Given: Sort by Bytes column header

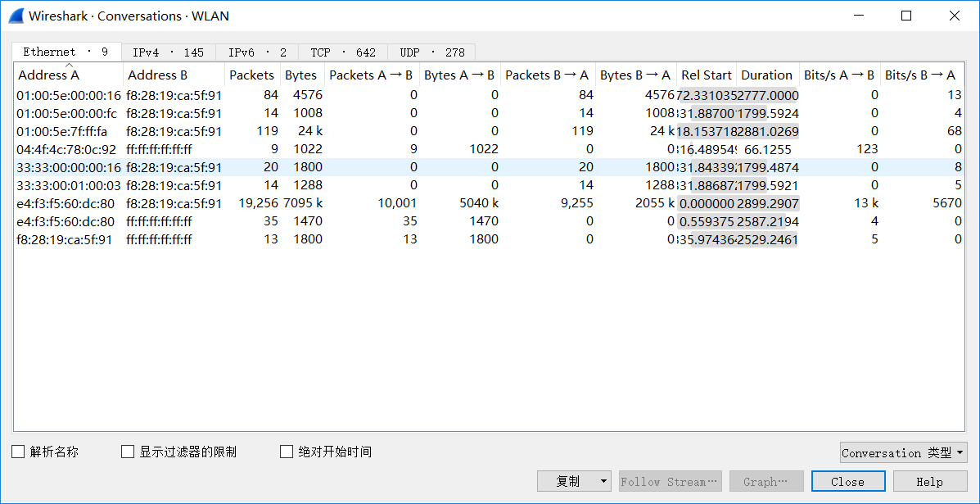Looking at the screenshot, I should [x=301, y=75].
